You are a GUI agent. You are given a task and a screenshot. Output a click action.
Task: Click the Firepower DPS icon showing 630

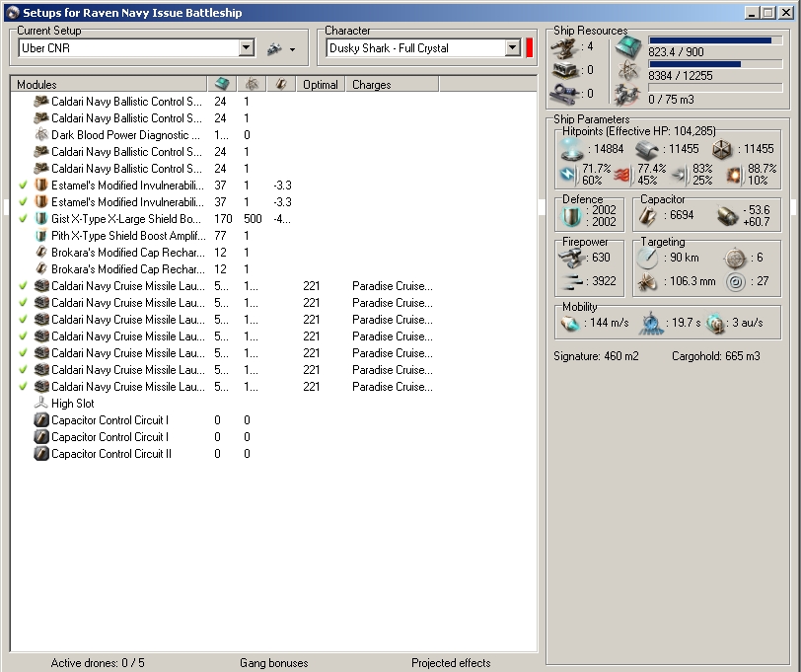pos(571,259)
